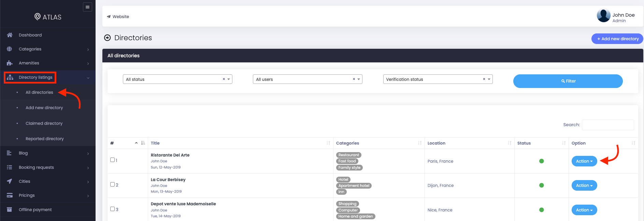Sort table by Title column arrows

click(328, 143)
